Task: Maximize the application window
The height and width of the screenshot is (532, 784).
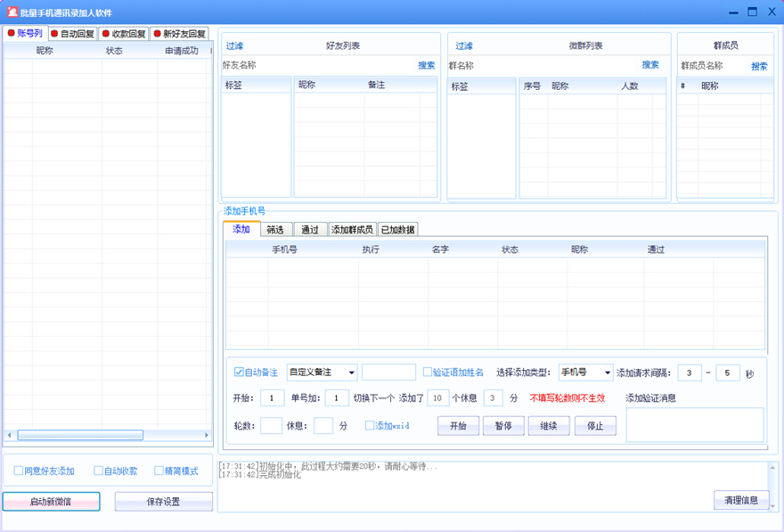Action: [x=752, y=12]
